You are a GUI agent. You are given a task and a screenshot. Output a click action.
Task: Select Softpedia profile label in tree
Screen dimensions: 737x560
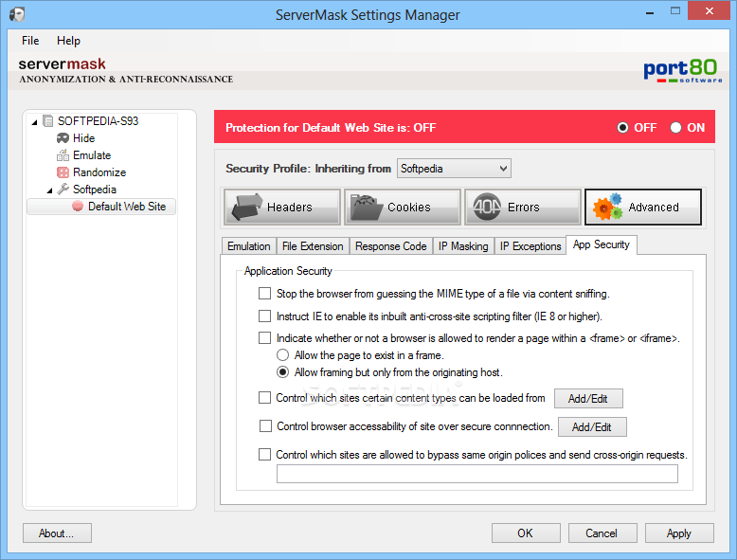[x=95, y=190]
